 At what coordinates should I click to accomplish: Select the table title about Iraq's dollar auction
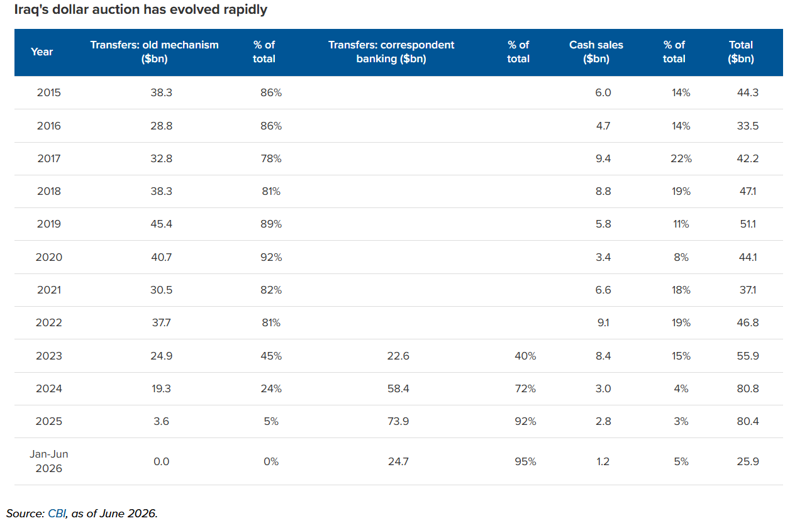point(136,9)
